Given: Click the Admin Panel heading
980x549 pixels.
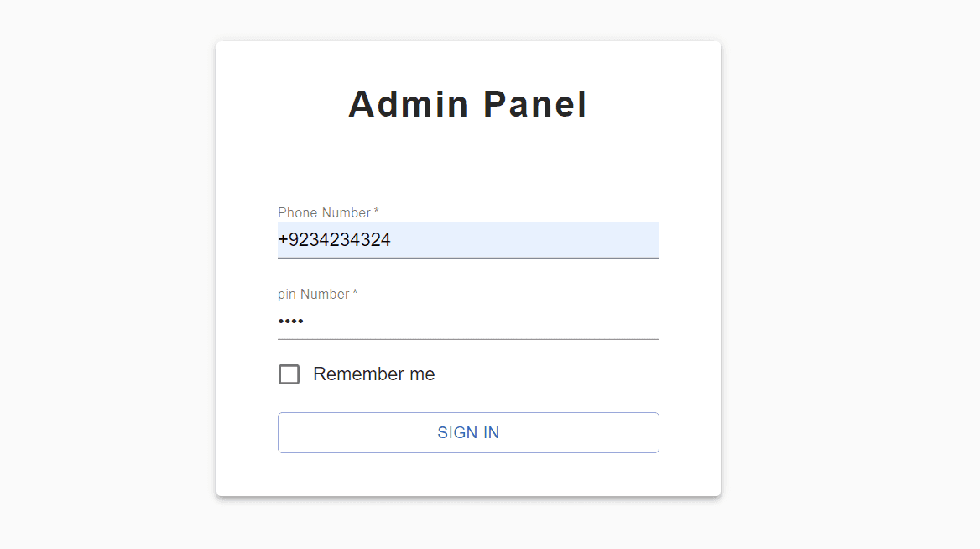Looking at the screenshot, I should 467,102.
